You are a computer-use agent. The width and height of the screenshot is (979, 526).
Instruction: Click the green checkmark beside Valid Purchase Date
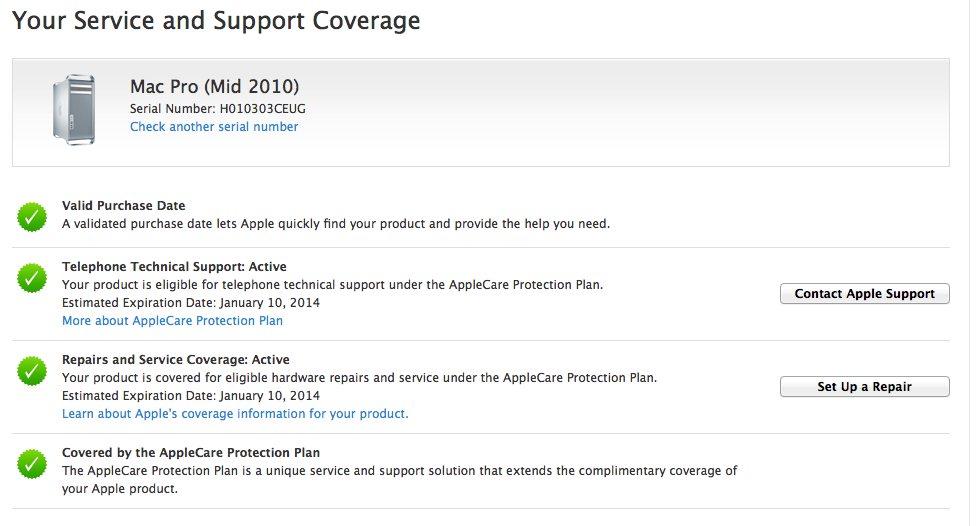tap(32, 217)
